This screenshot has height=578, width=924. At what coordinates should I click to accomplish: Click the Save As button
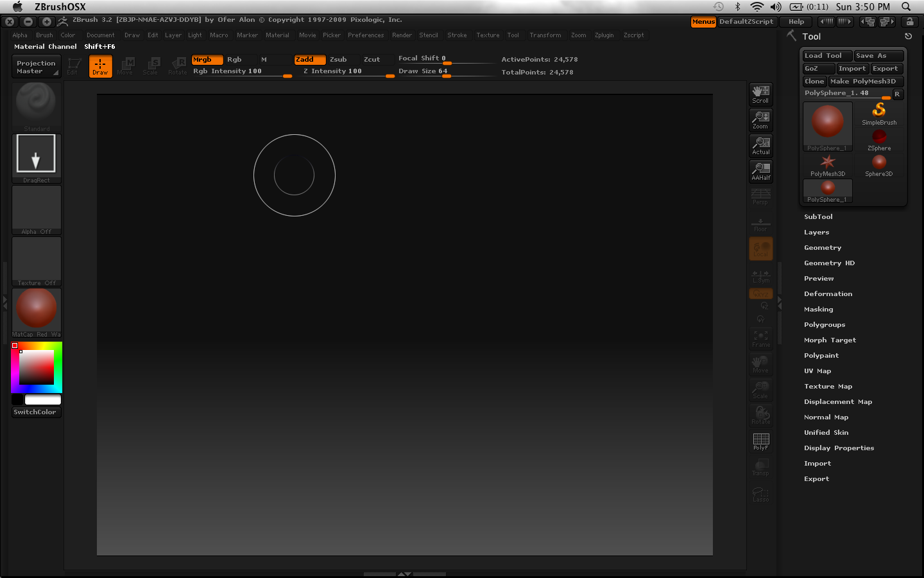tap(879, 56)
